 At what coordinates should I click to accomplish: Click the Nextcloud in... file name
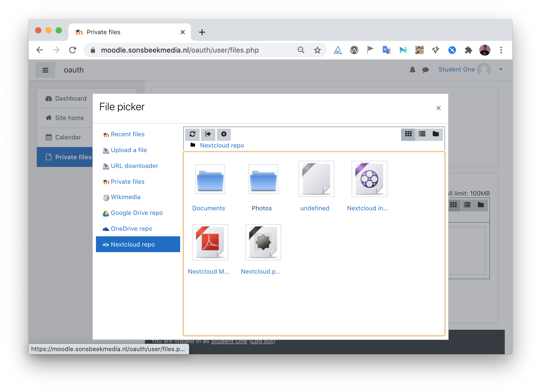pos(367,208)
